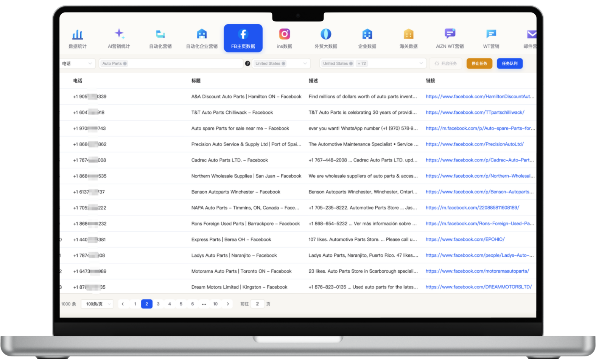596x364 pixels.
Task: Open the AIZN WT营销 chat icon
Action: pos(450,34)
